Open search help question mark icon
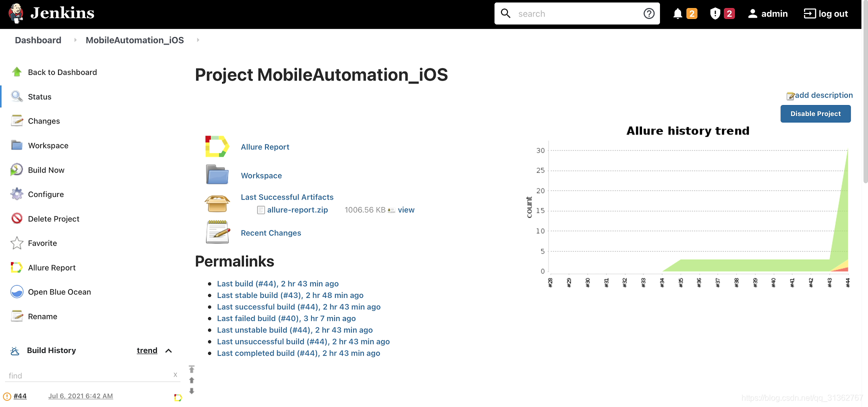This screenshot has width=868, height=407. (649, 13)
